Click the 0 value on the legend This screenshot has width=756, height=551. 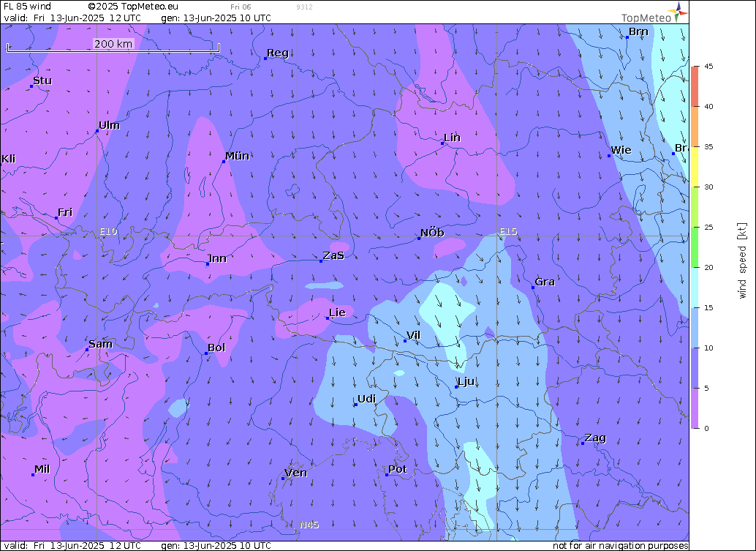pyautogui.click(x=706, y=429)
